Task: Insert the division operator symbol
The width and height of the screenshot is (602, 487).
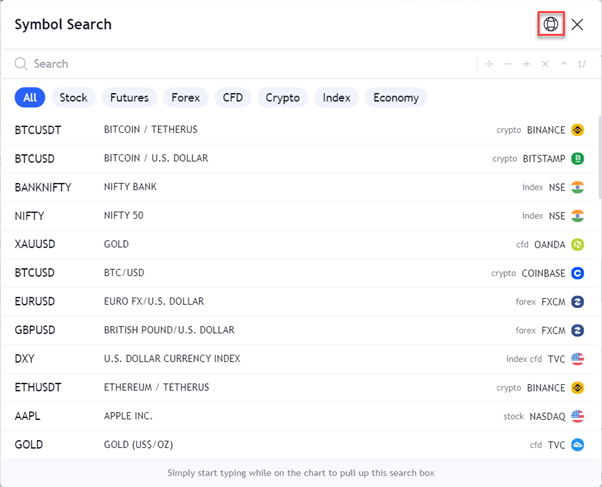Action: (489, 64)
